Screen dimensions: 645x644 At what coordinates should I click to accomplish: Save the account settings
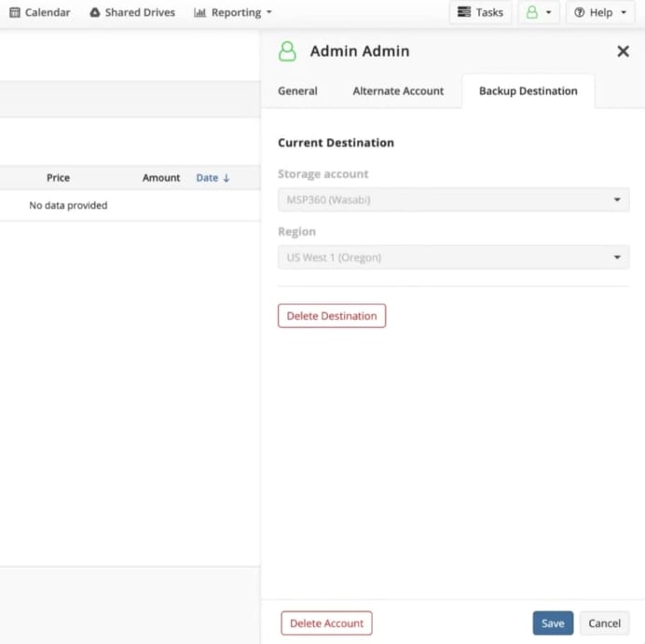[553, 623]
